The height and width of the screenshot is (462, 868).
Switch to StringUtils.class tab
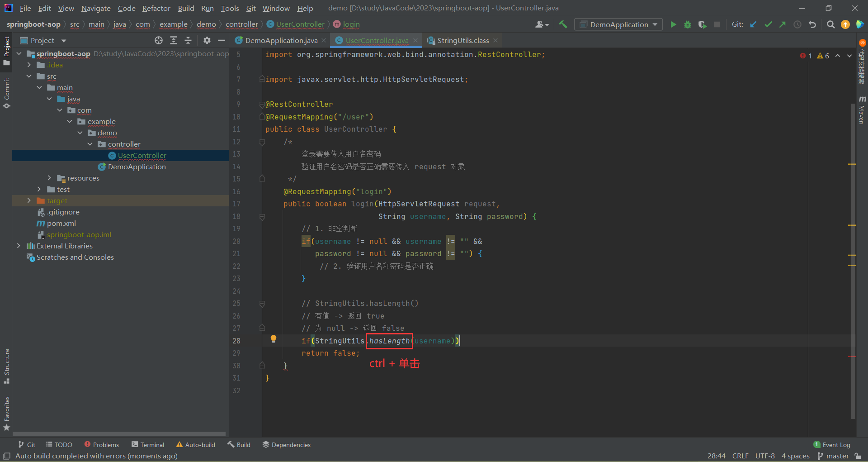click(462, 41)
